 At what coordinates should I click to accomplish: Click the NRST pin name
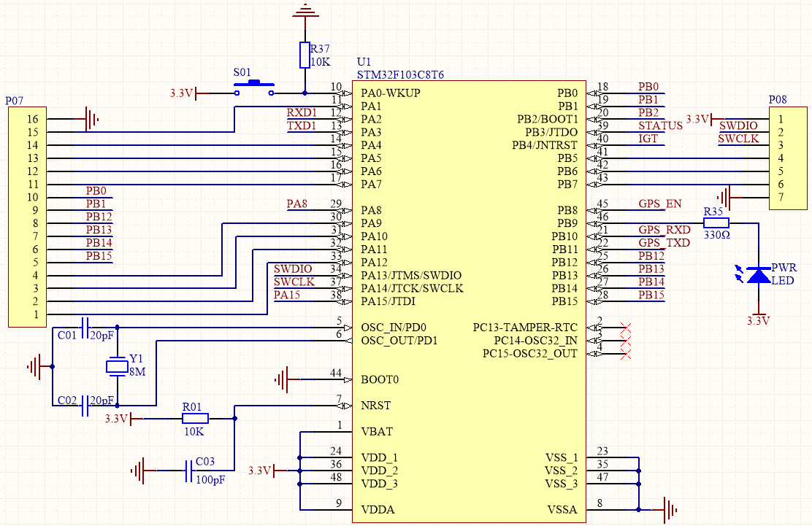(376, 406)
